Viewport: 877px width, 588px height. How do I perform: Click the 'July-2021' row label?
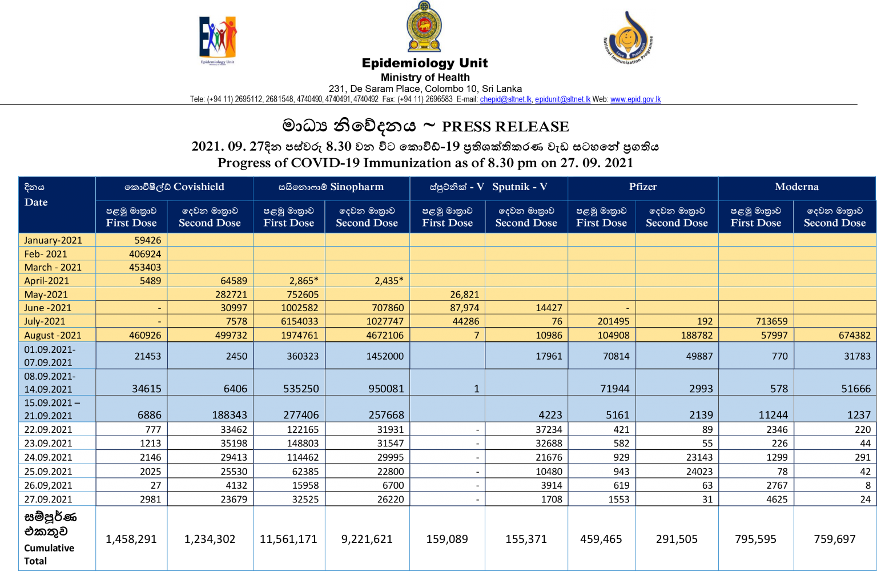(x=45, y=321)
